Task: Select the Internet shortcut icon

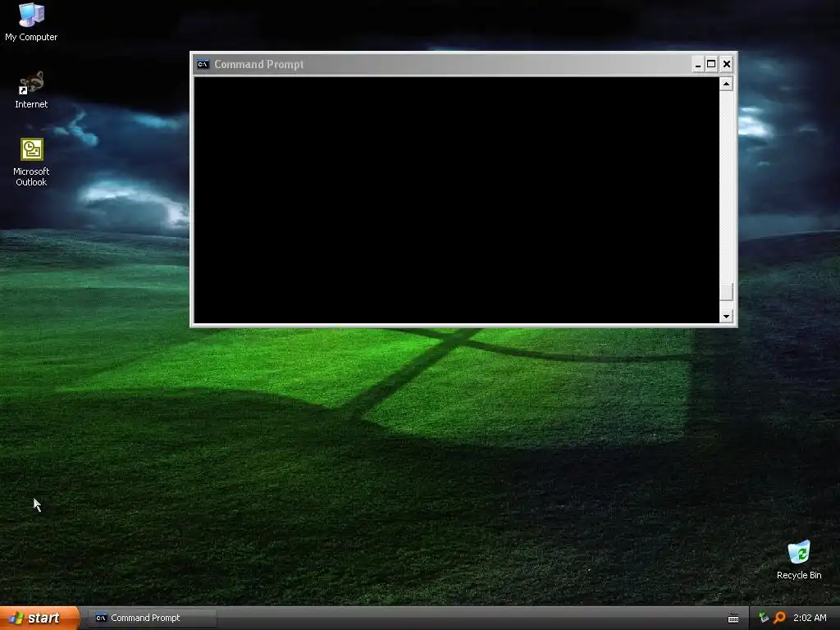Action: (31, 90)
